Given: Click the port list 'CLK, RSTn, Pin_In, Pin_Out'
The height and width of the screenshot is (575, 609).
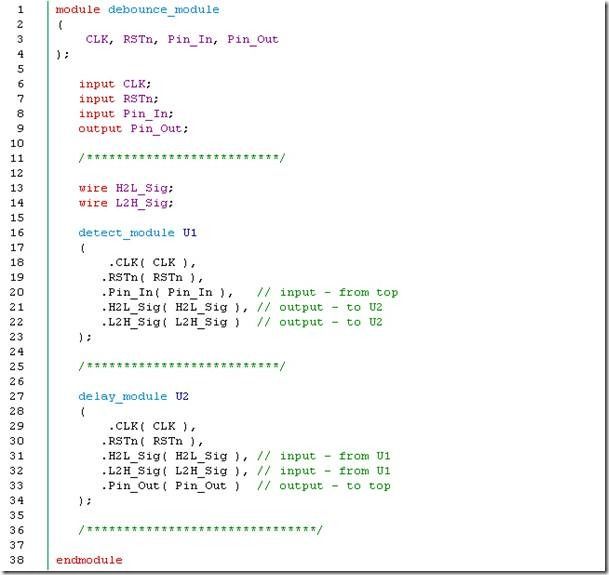Looking at the screenshot, I should (182, 39).
